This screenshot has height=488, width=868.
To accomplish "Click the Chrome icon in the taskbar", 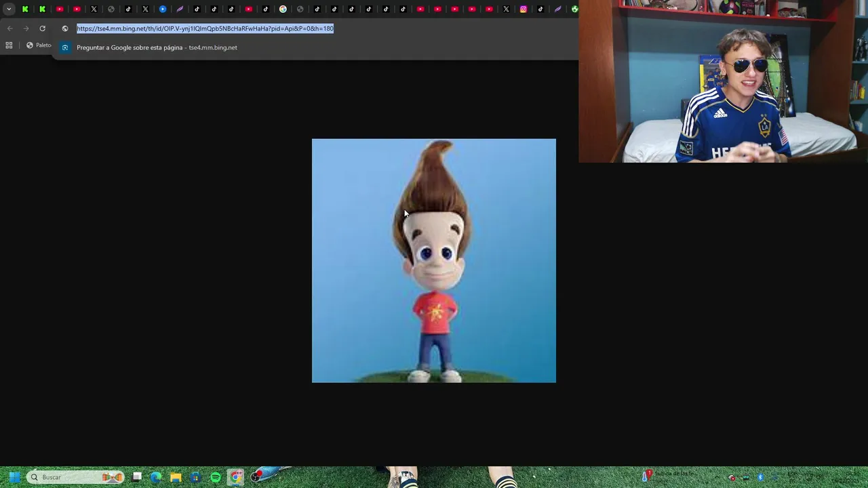I will (235, 477).
